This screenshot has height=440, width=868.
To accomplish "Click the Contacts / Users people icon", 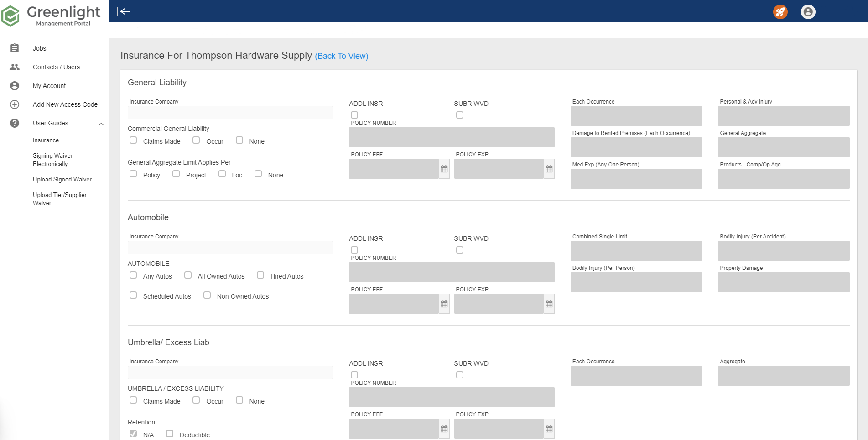I will click(15, 67).
